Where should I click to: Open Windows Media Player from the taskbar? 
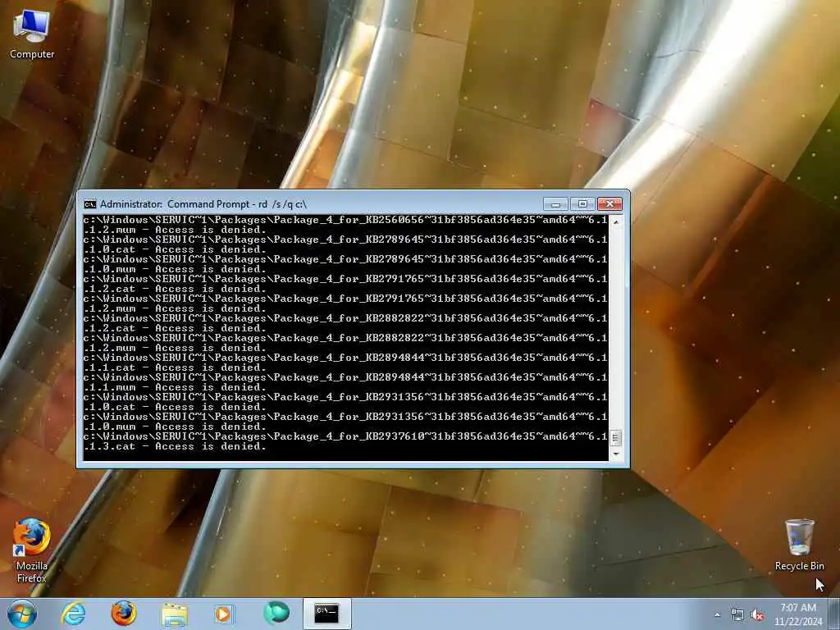click(x=224, y=614)
